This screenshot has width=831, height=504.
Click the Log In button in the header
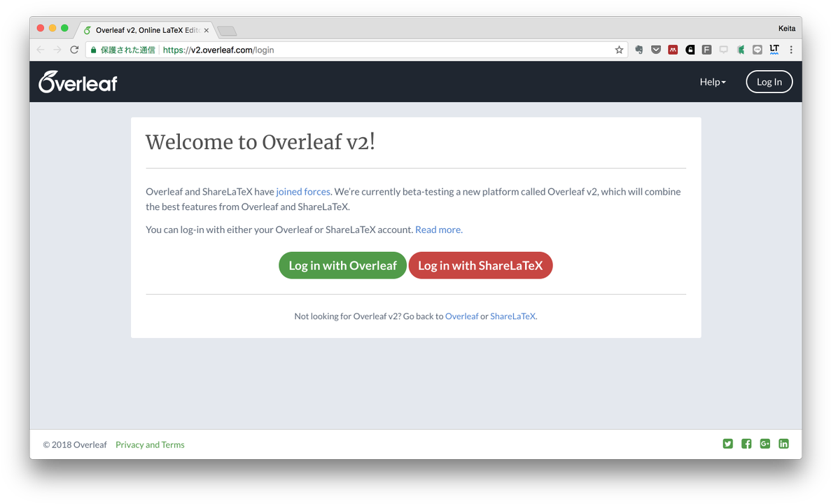tap(769, 82)
